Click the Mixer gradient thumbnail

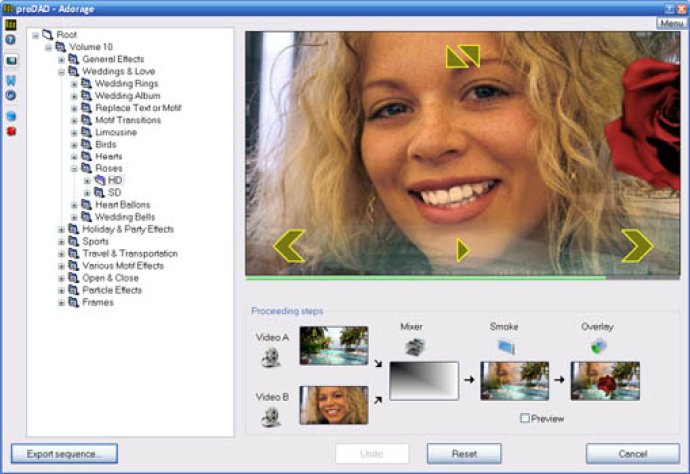tap(424, 381)
